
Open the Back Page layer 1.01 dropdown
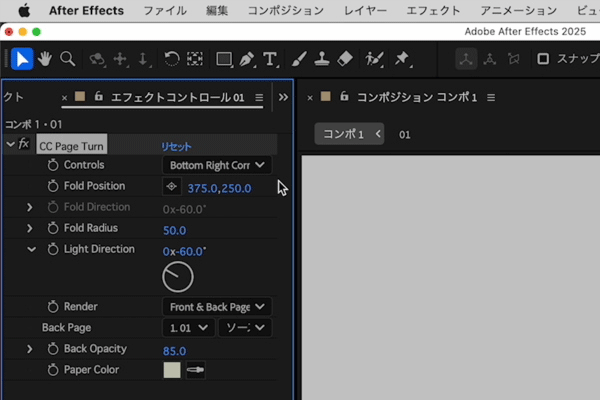coord(188,328)
